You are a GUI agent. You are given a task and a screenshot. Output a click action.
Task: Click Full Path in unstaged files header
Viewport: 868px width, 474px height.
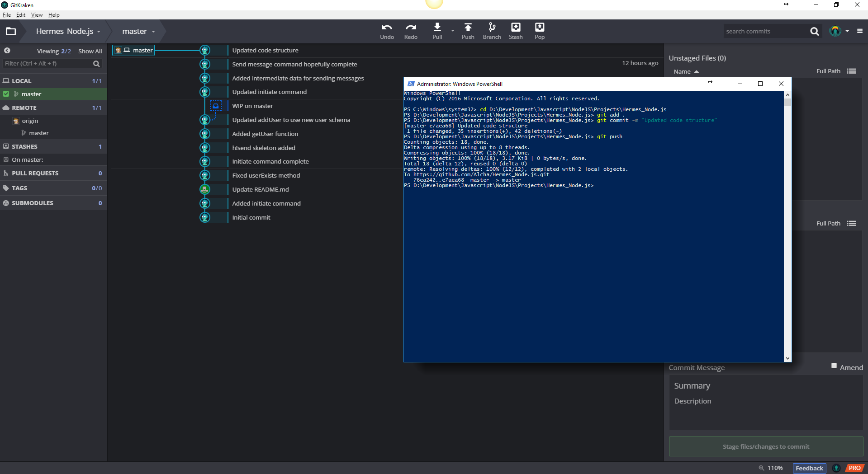[x=828, y=71]
